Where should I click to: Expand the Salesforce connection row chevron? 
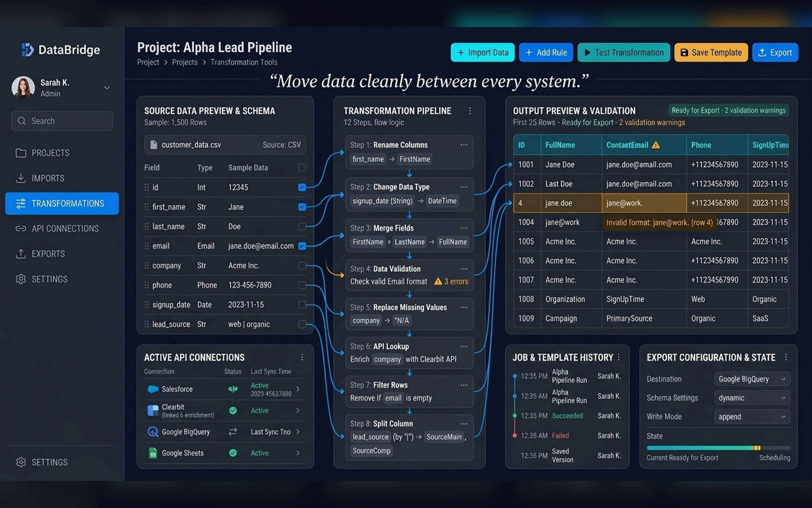(298, 389)
